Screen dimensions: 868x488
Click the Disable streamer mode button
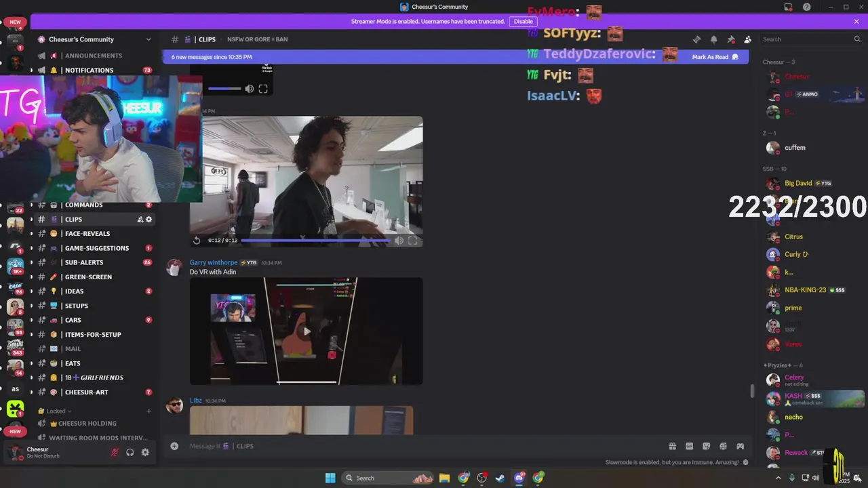pos(523,22)
